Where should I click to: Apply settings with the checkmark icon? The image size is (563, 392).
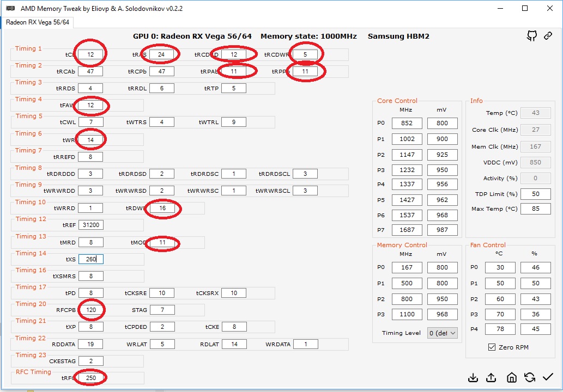pyautogui.click(x=548, y=377)
